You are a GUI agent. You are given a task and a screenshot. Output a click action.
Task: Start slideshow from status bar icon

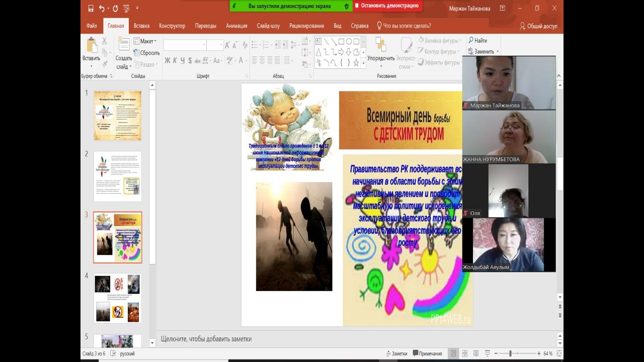click(x=486, y=353)
